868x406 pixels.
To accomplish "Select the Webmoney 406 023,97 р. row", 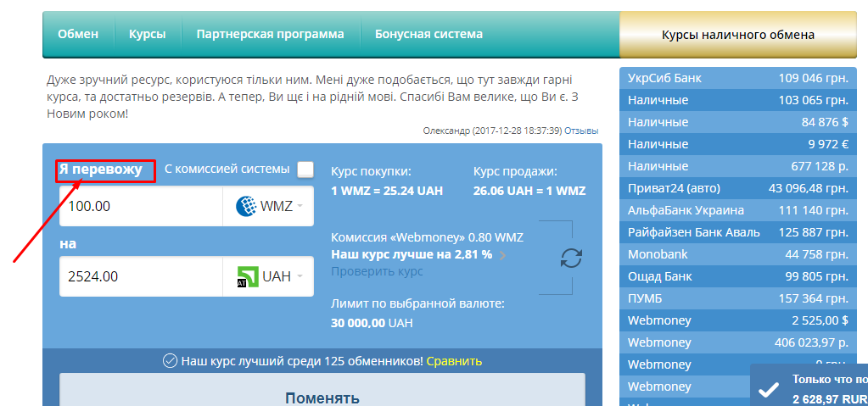I will pyautogui.click(x=738, y=342).
